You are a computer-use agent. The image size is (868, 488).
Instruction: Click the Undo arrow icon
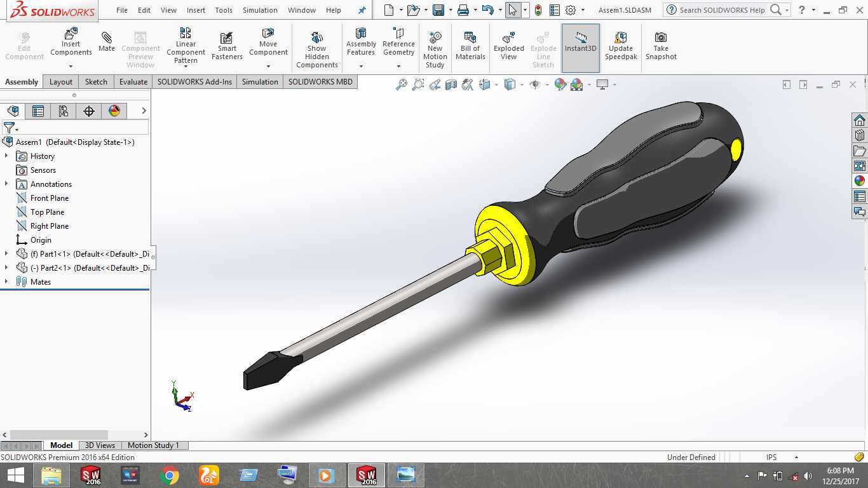coord(487,10)
